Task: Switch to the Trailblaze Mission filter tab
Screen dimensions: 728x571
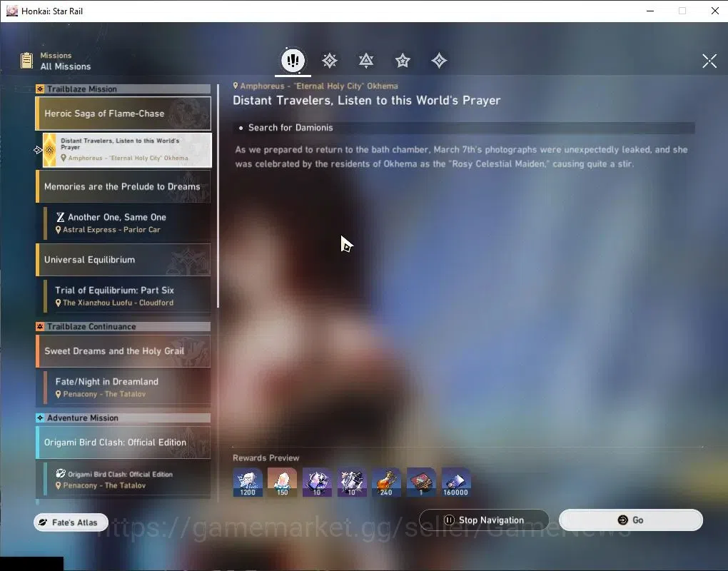Action: coord(330,61)
